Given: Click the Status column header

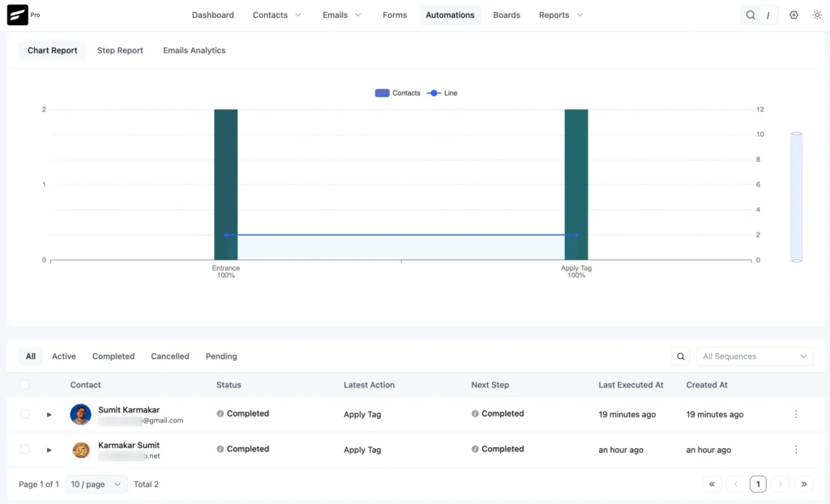Looking at the screenshot, I should [x=229, y=385].
